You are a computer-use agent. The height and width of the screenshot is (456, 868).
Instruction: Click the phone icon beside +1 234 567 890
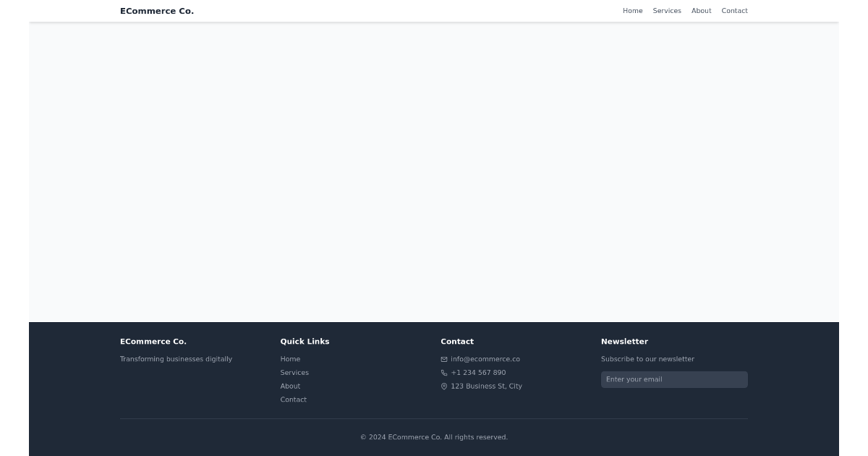444,373
